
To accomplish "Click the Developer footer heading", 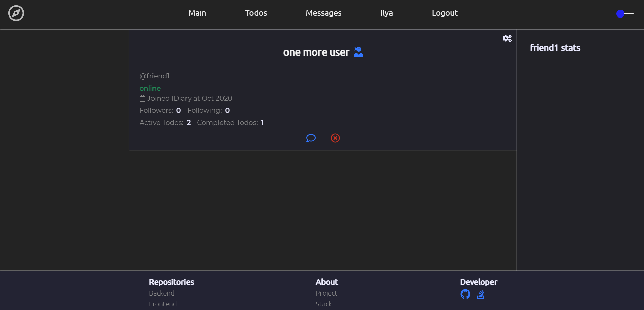I will 479,282.
